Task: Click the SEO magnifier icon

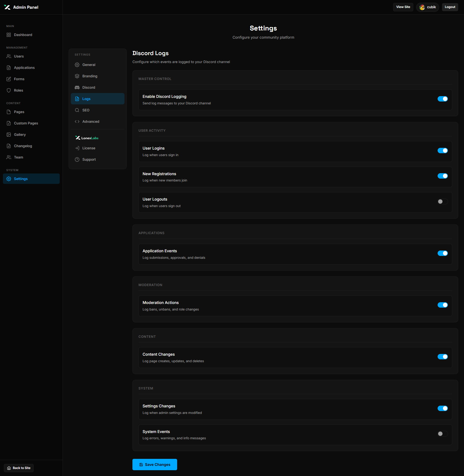Action: click(77, 110)
